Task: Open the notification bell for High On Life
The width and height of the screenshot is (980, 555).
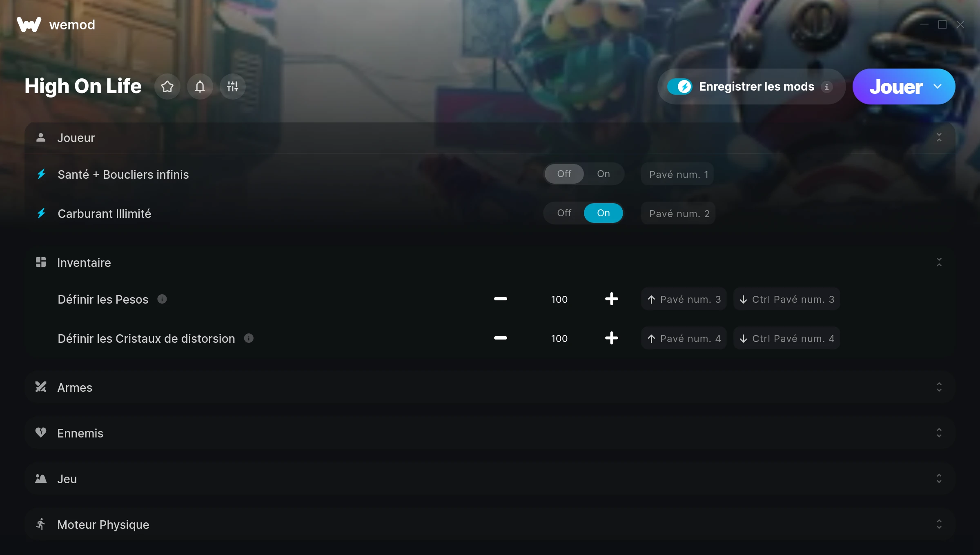Action: point(200,87)
